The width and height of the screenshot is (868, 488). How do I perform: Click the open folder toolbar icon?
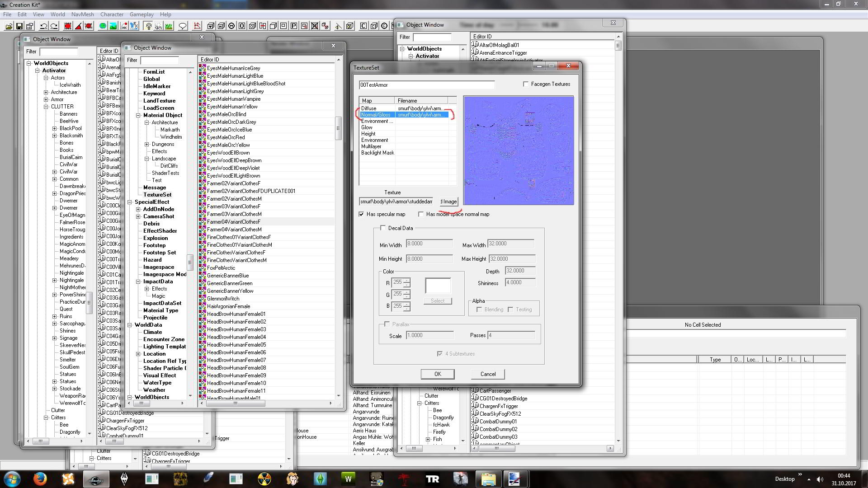pos(9,26)
